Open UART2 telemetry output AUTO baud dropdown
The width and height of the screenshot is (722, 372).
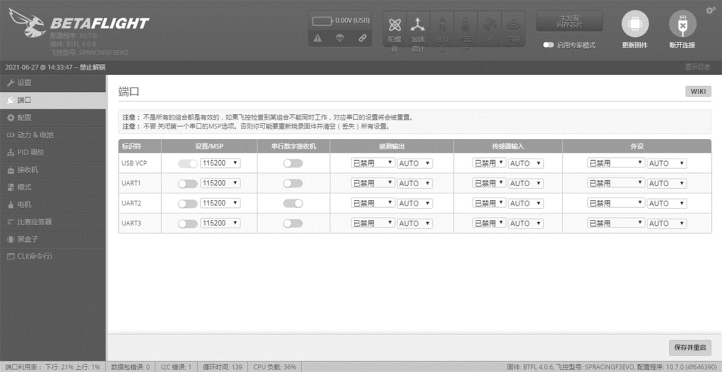pyautogui.click(x=415, y=203)
